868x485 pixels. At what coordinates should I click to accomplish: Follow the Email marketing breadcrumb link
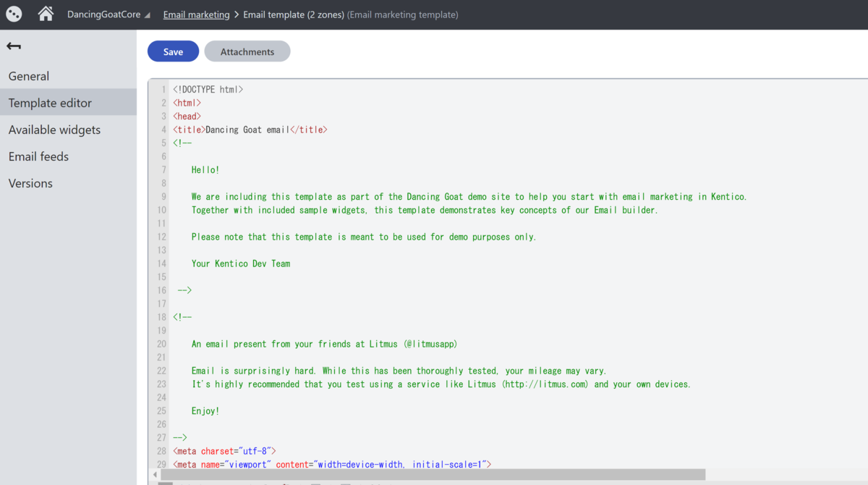click(x=196, y=14)
